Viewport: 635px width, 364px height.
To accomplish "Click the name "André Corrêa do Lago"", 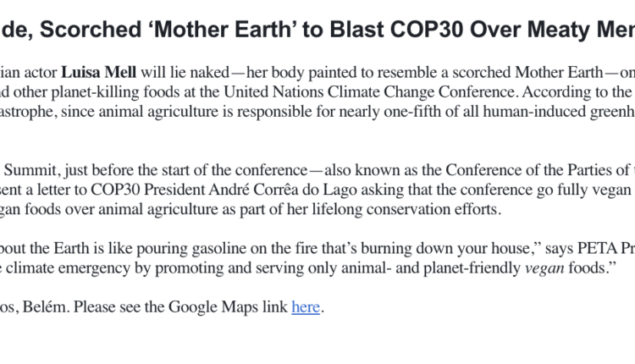I will (239, 187).
